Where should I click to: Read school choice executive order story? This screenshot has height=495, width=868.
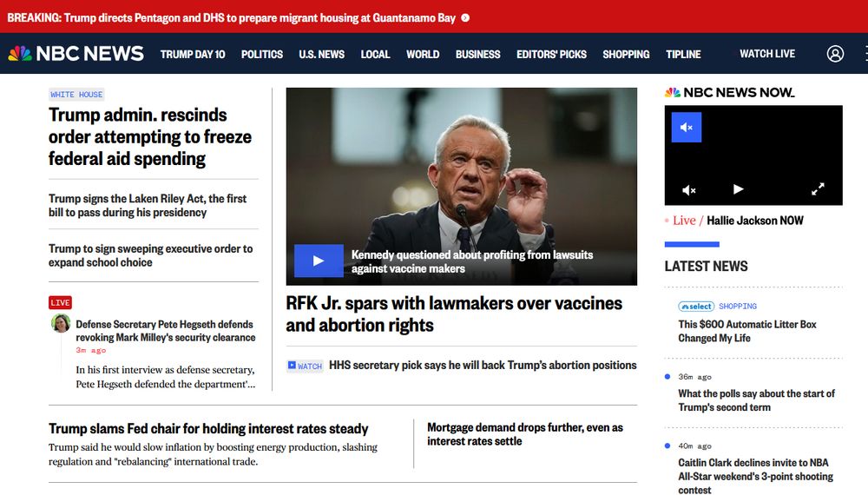(x=150, y=255)
